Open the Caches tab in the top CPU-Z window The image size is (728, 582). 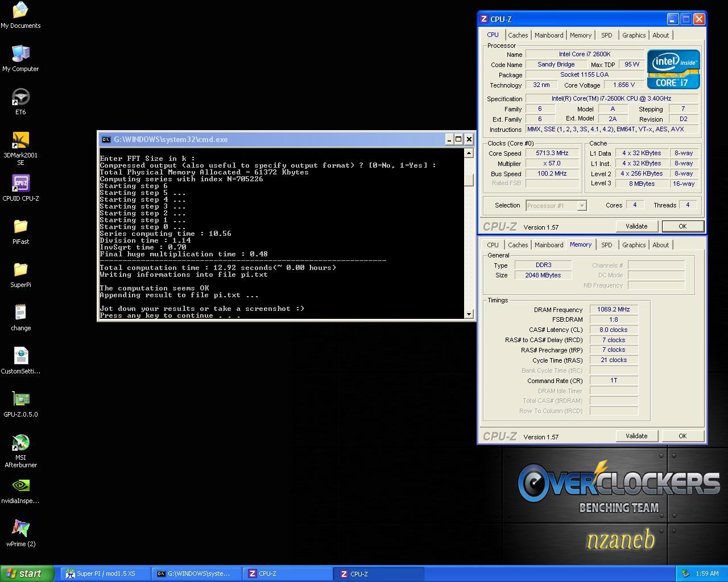tap(518, 35)
